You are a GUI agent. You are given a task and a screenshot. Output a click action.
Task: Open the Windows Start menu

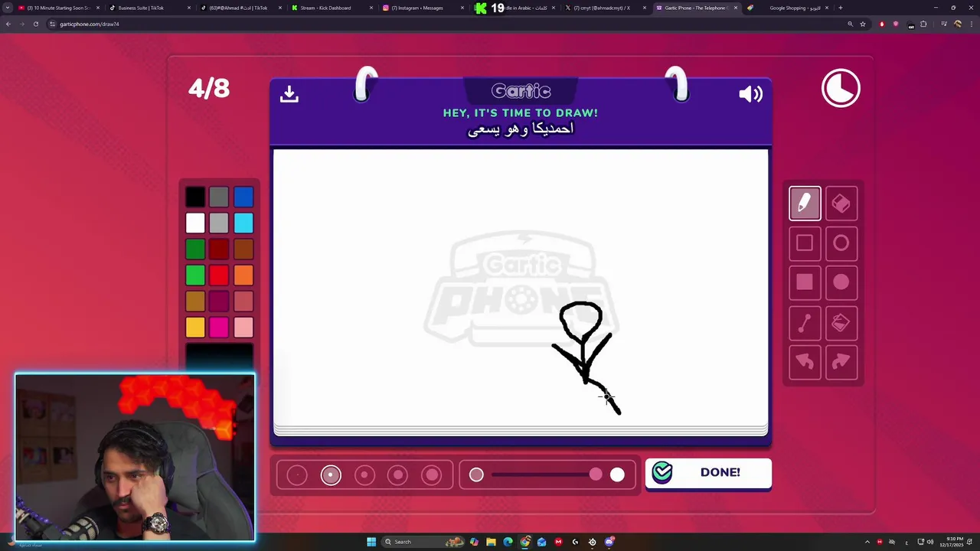371,542
